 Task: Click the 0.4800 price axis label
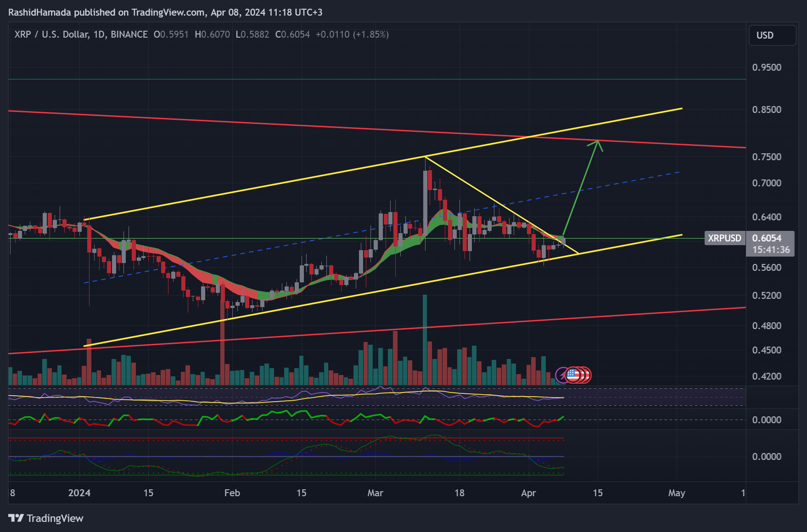(767, 326)
